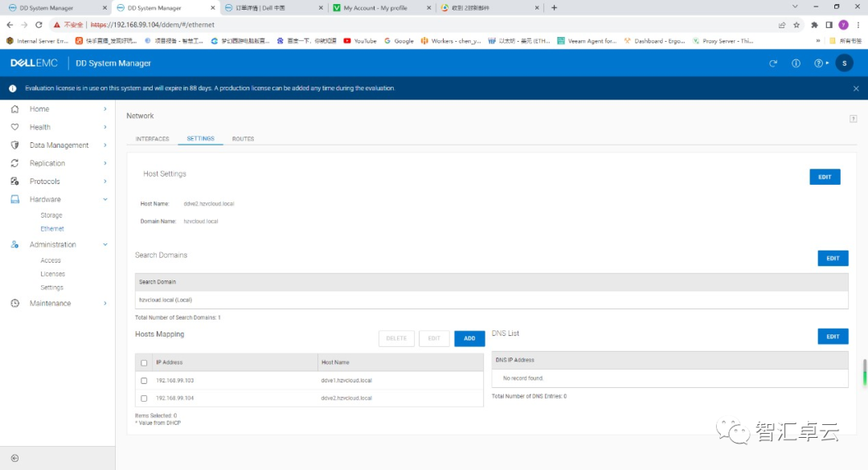Click the Data Management shield icon
868x470 pixels.
pos(15,145)
